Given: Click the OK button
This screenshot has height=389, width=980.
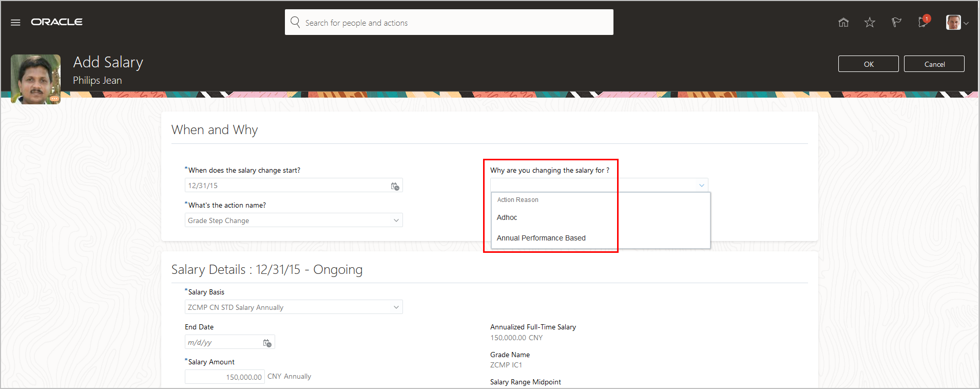Looking at the screenshot, I should point(868,64).
